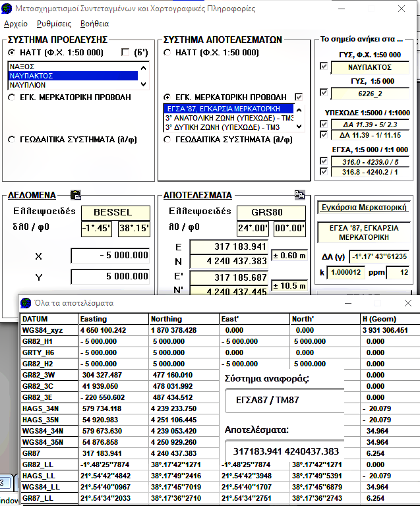Image resolution: width=420 pixels, height=506 pixels.
Task: Click the ΔΑ (γ) value field
Action: [379, 256]
